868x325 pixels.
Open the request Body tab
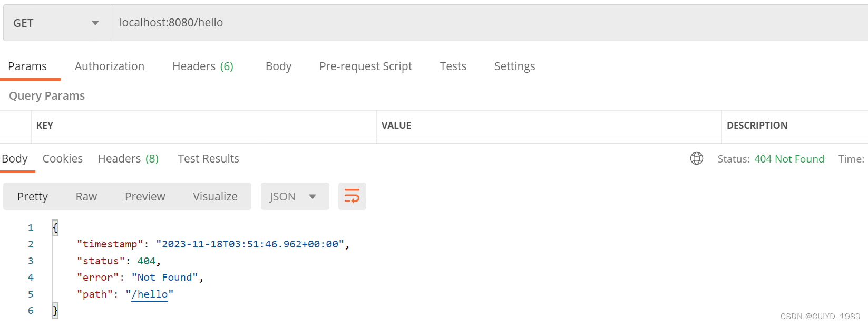pyautogui.click(x=279, y=66)
